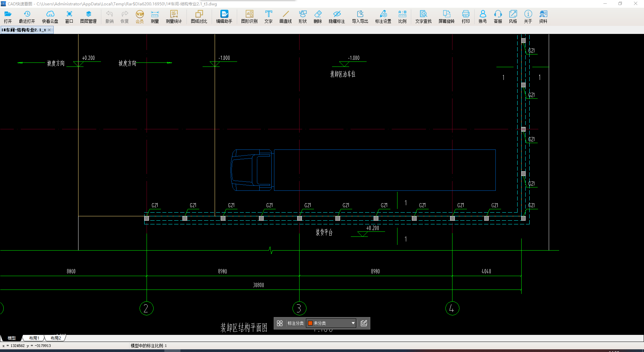Select the 4040 dimension text
This screenshot has height=352, width=644.
486,271
